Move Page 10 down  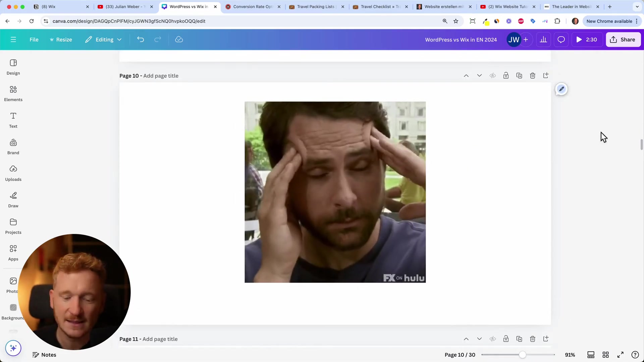(x=479, y=76)
